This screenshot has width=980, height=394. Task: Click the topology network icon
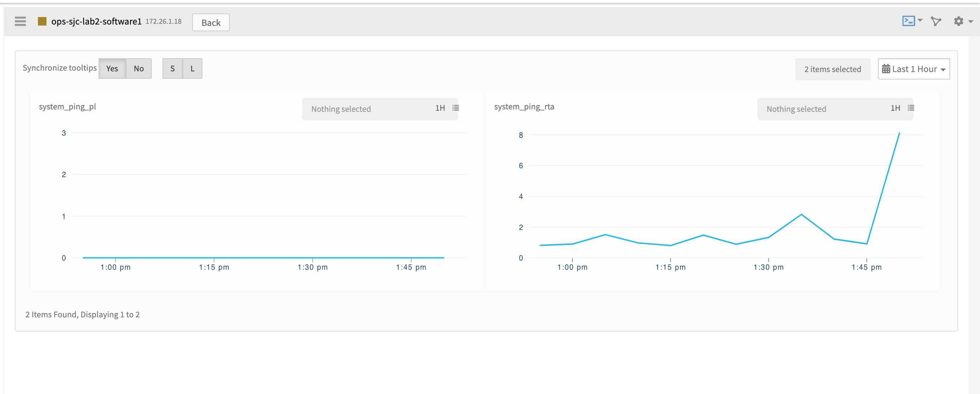935,21
